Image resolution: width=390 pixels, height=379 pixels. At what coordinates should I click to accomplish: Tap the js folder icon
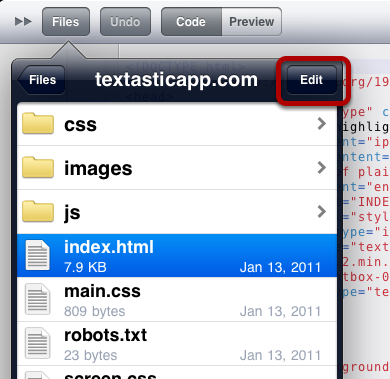(38, 211)
